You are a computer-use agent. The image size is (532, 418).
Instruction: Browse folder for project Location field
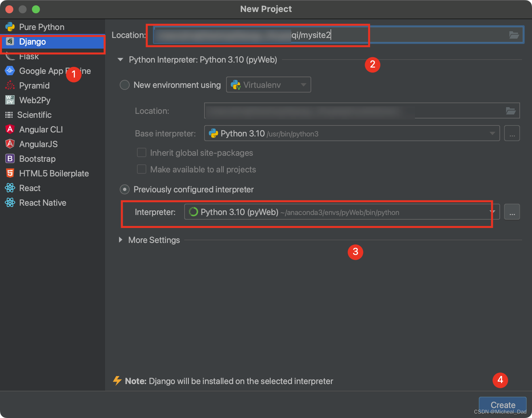514,35
